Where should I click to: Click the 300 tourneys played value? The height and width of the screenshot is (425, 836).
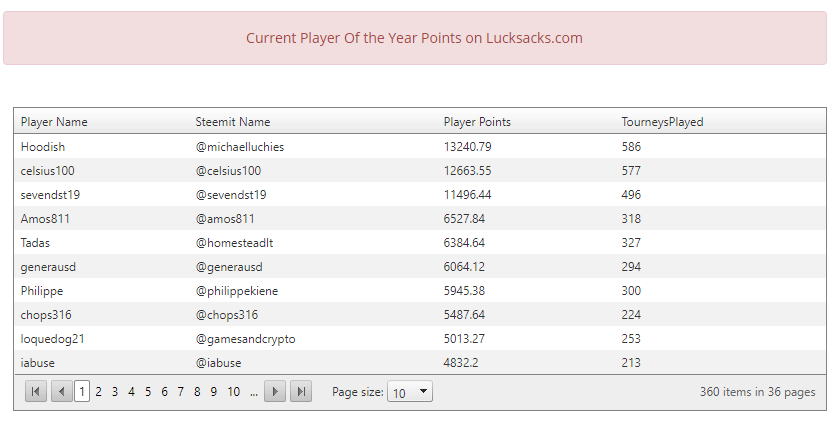pos(631,291)
